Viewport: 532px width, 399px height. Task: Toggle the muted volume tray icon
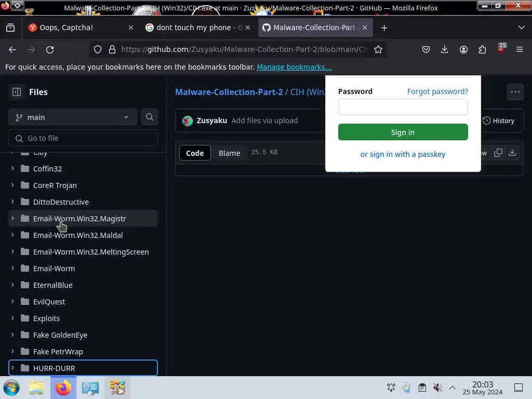coord(437,388)
